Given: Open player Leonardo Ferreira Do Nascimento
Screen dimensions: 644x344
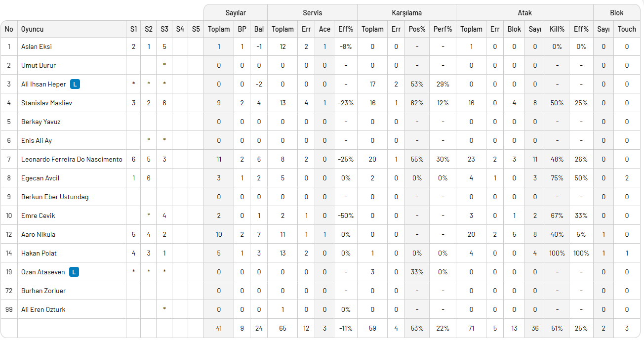Looking at the screenshot, I should point(72,159).
